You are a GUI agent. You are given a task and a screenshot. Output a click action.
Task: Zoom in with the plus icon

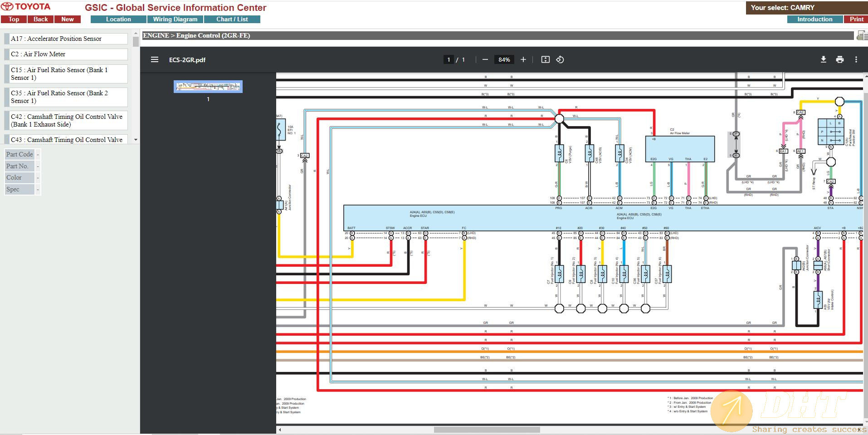(x=523, y=59)
